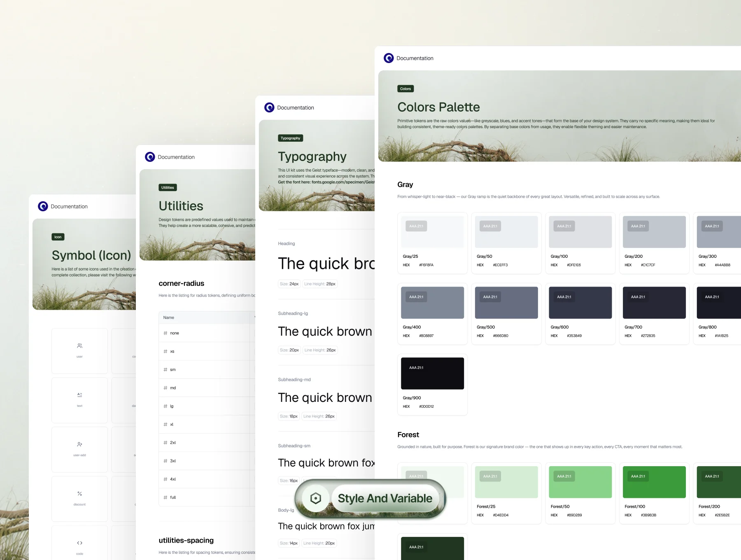Click the hexagon icon in the Style And Variable pill
The height and width of the screenshot is (560, 741).
[316, 498]
